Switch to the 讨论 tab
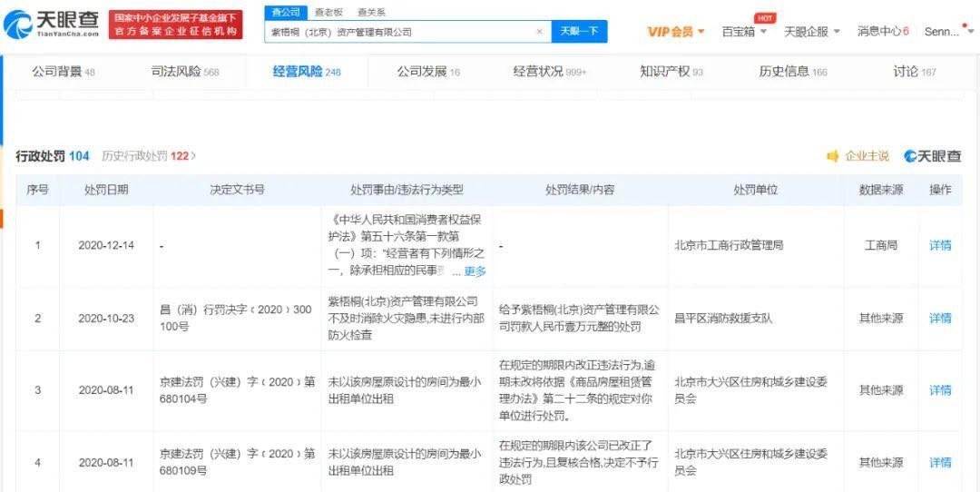 coord(915,72)
